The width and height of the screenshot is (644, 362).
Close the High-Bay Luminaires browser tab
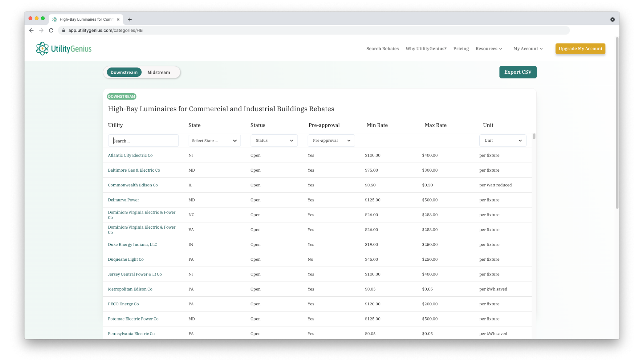tap(118, 19)
